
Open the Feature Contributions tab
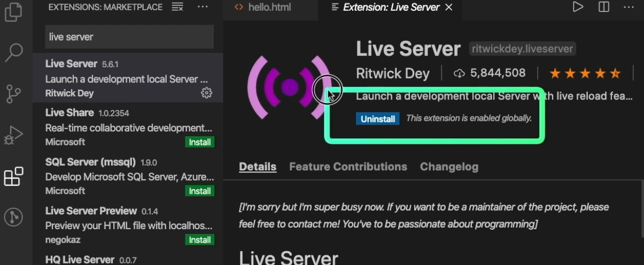point(348,167)
